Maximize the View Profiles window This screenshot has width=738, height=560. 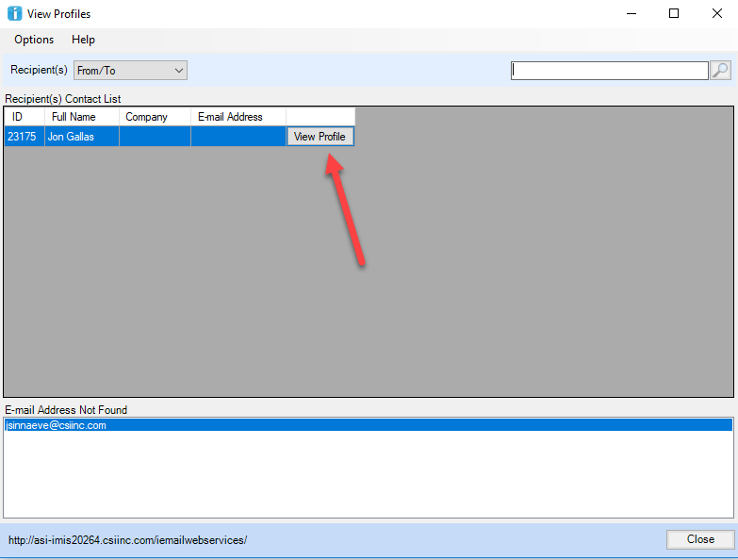673,14
